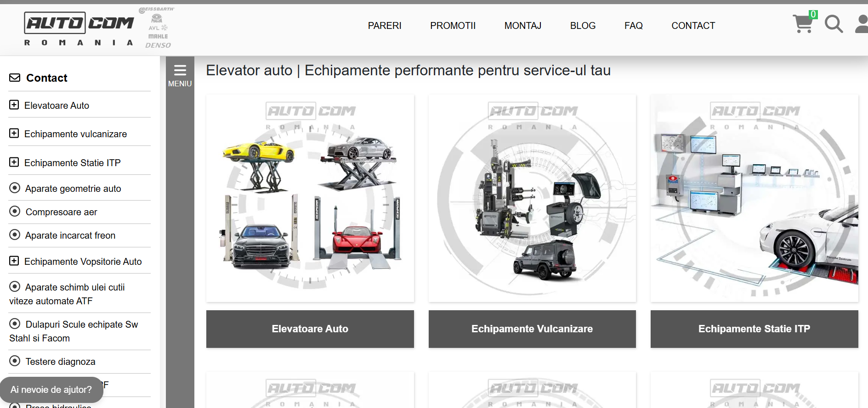This screenshot has height=408, width=868.
Task: Open Aparate geometrie auto link
Action: click(73, 189)
